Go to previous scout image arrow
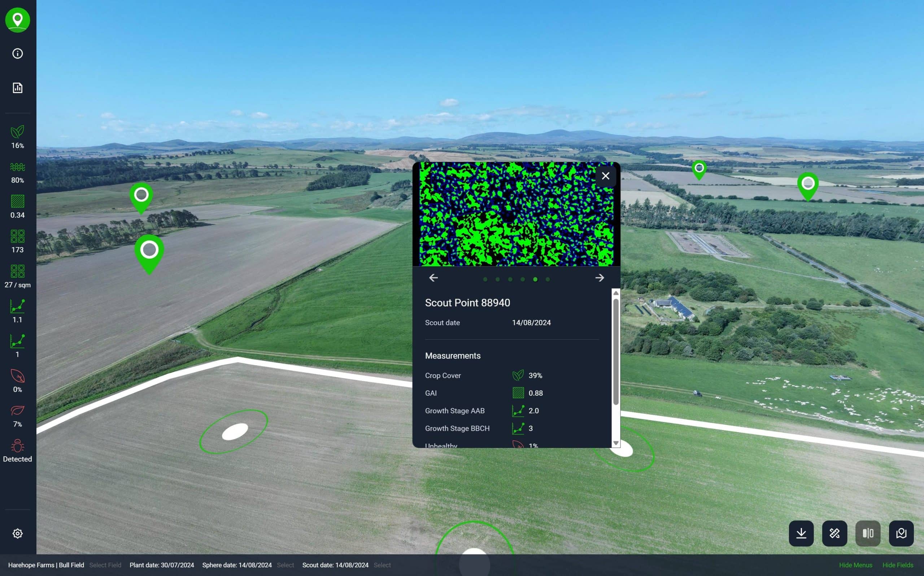Image resolution: width=924 pixels, height=576 pixels. (x=433, y=278)
